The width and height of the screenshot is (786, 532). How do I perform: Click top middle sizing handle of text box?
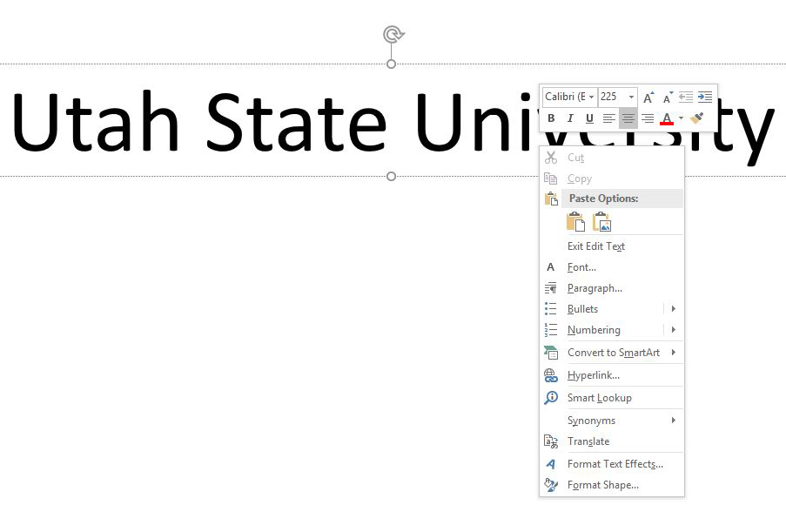[x=392, y=64]
